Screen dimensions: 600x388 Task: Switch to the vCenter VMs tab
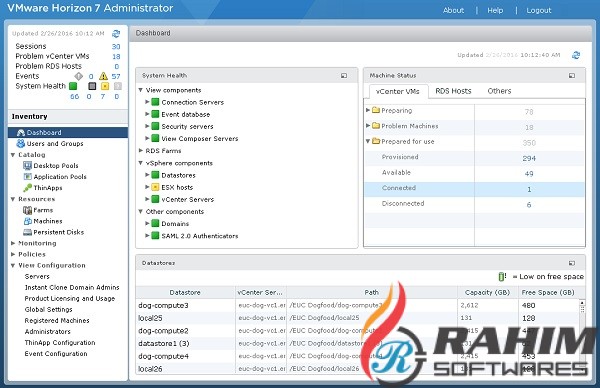click(398, 91)
